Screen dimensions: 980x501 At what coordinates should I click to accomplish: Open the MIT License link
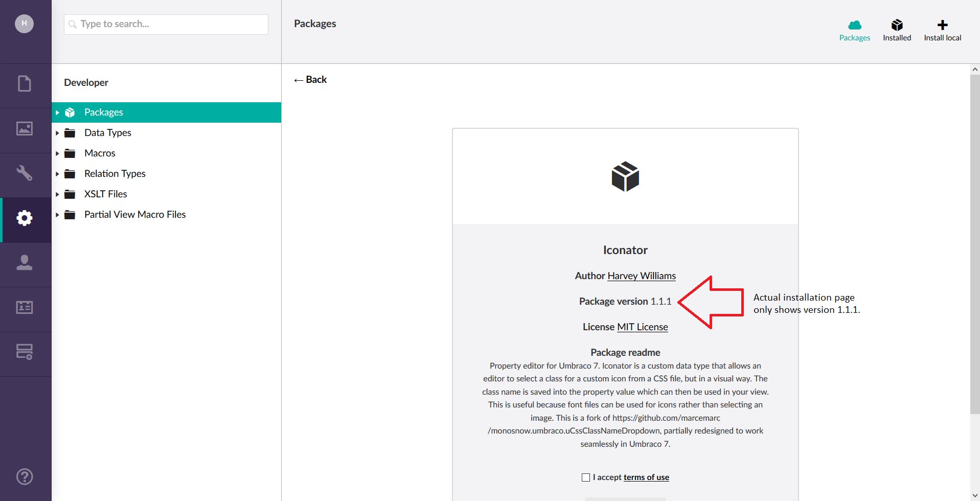tap(643, 327)
